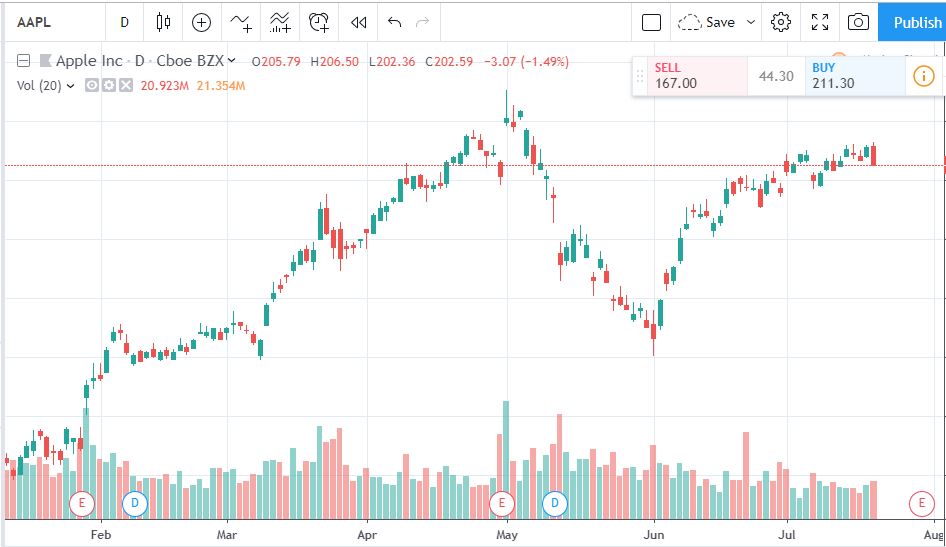Click the C202.59 close value
The image size is (946, 547).
pos(449,62)
